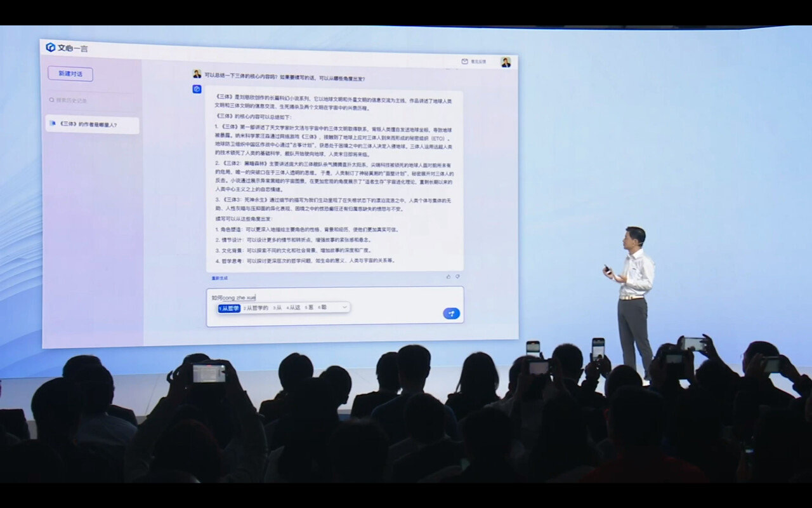Click the thumbs down icon
The image size is (812, 508).
coord(457,276)
